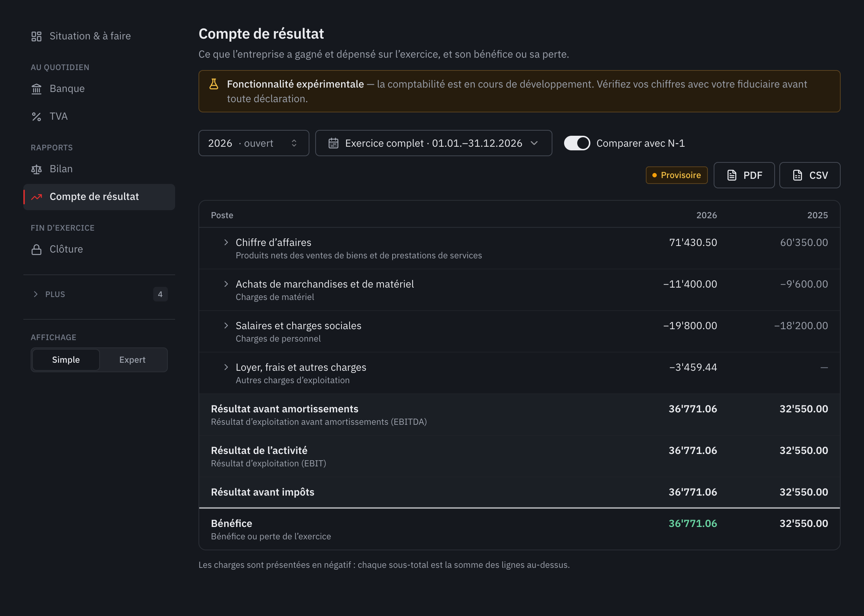Click Bénéfice value 36'771.06 in green
The height and width of the screenshot is (616, 864).
[693, 523]
